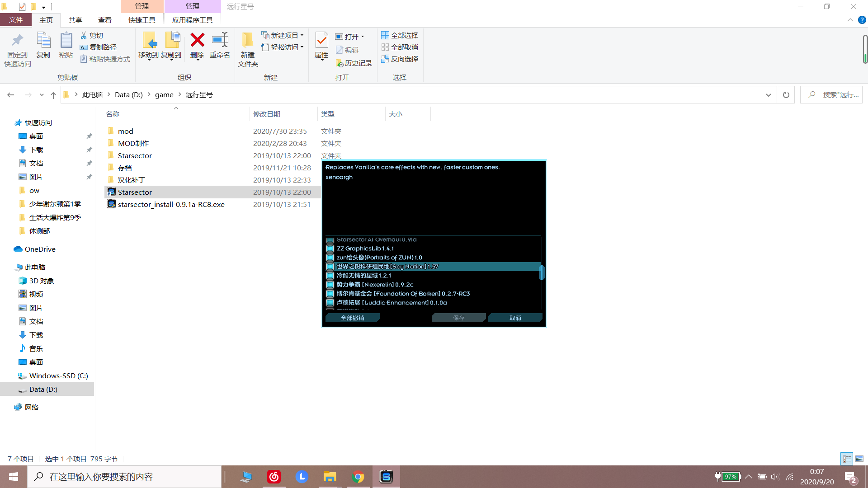Click the Move To folder icon
Viewport: 868px width, 488px height.
pos(149,41)
